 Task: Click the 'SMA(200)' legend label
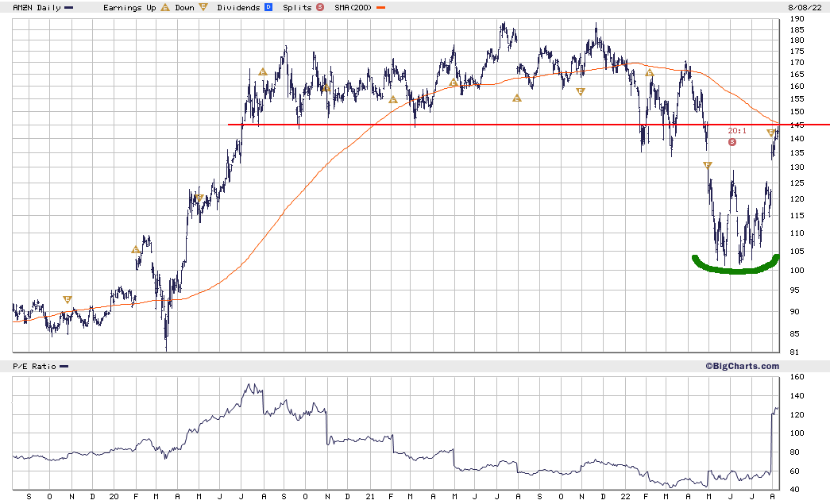pyautogui.click(x=353, y=7)
